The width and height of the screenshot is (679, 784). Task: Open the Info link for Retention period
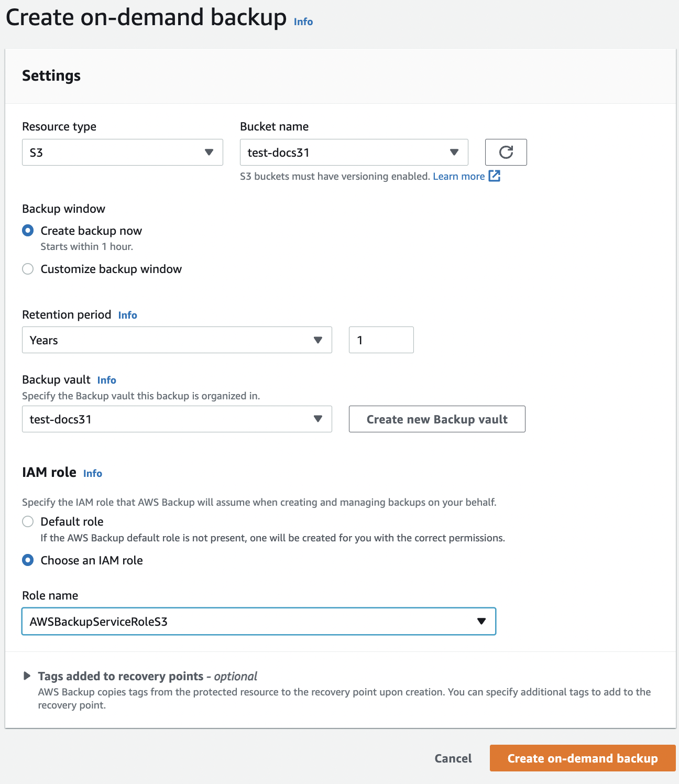(x=127, y=315)
